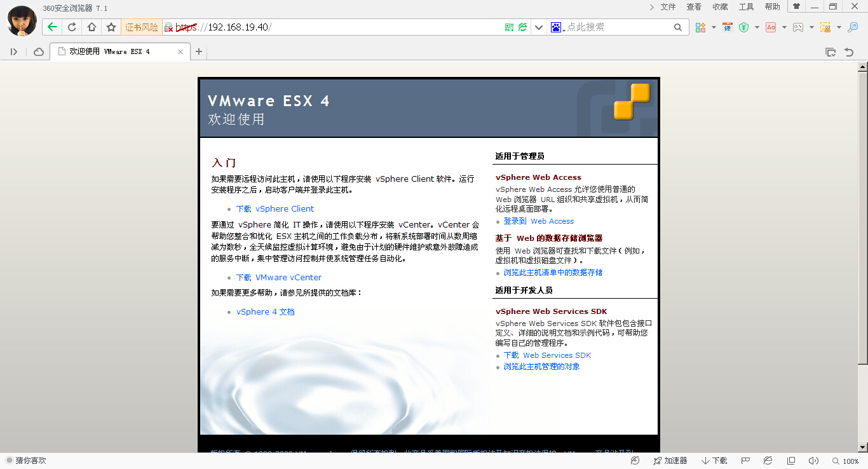The width and height of the screenshot is (868, 469).
Task: Expand the menu bar chevron arrow
Action: click(x=652, y=7)
